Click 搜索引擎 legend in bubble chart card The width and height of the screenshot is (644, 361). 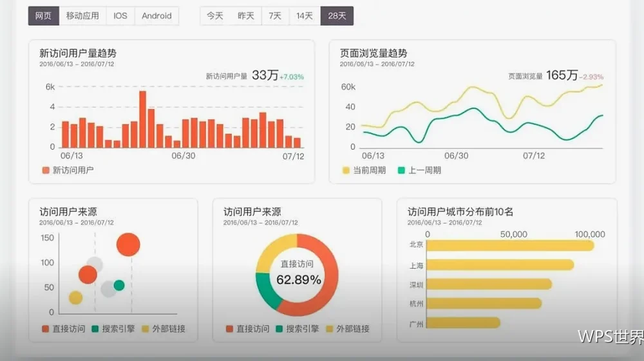click(113, 329)
